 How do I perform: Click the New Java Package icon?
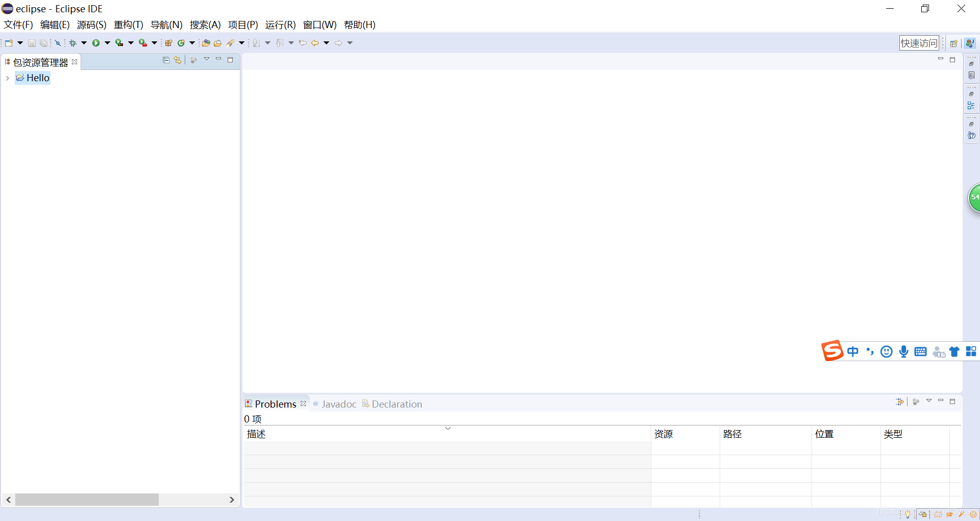point(168,43)
